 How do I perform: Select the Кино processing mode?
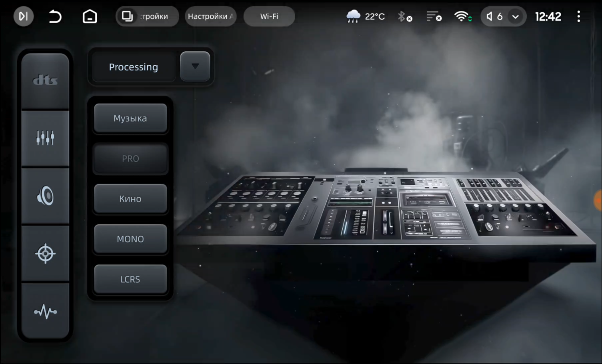(130, 199)
